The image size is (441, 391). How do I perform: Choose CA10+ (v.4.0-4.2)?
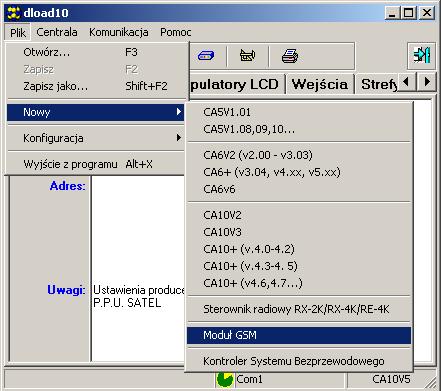tap(299, 249)
